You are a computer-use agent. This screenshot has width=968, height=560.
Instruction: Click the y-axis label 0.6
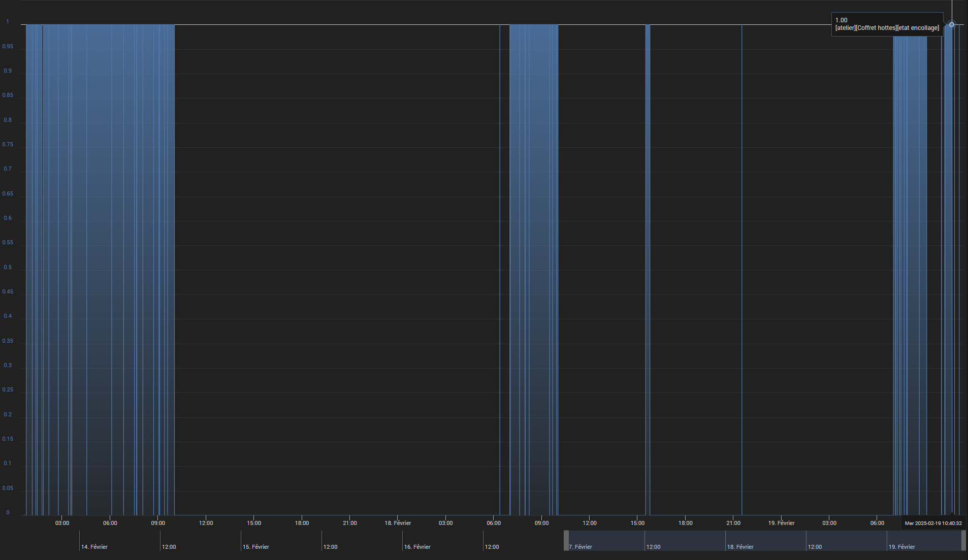tap(8, 218)
